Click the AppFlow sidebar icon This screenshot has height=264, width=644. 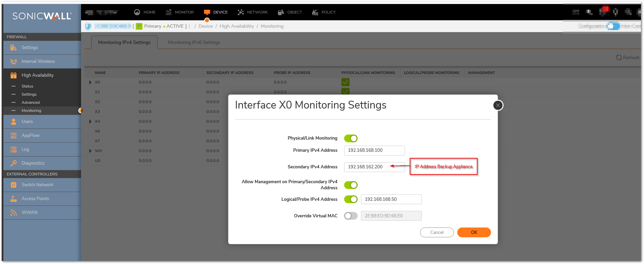tap(14, 136)
